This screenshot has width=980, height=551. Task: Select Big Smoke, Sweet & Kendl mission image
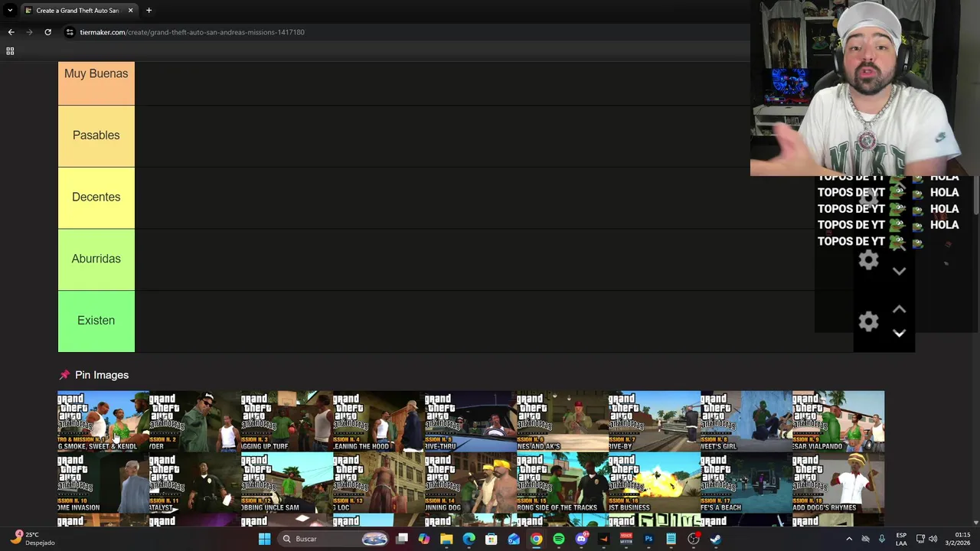[x=103, y=421]
